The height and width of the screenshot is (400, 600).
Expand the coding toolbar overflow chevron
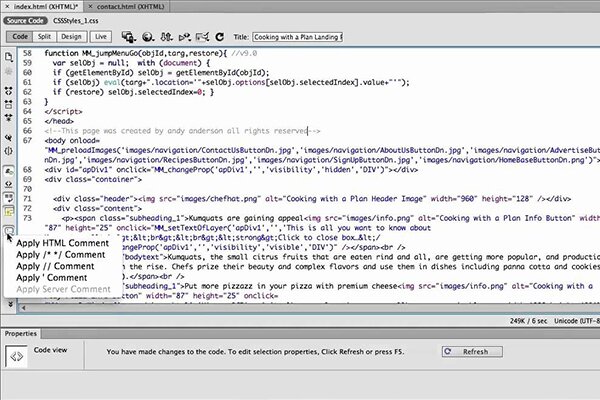click(x=10, y=304)
